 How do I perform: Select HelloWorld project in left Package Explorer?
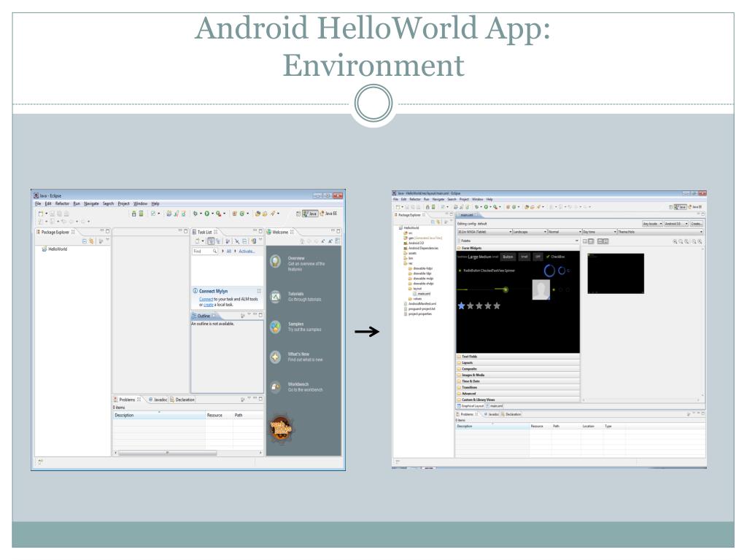pos(54,249)
